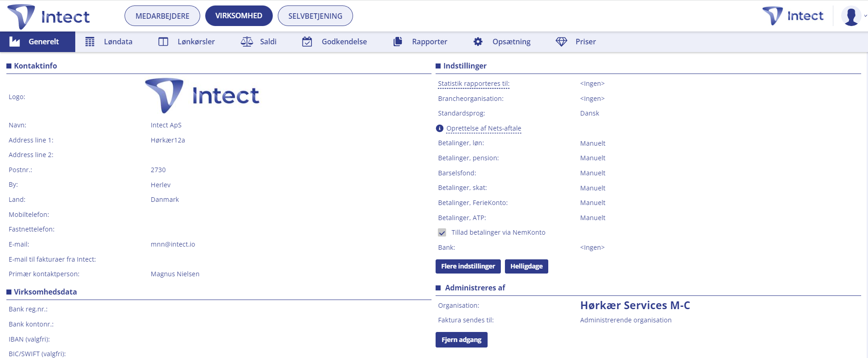The image size is (868, 358).
Task: Click the Godkendelse calendar check icon
Action: tap(307, 42)
